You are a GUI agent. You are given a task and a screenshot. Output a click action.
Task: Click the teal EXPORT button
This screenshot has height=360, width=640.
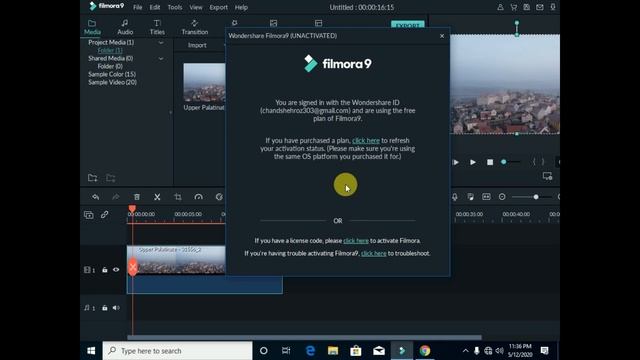click(407, 24)
